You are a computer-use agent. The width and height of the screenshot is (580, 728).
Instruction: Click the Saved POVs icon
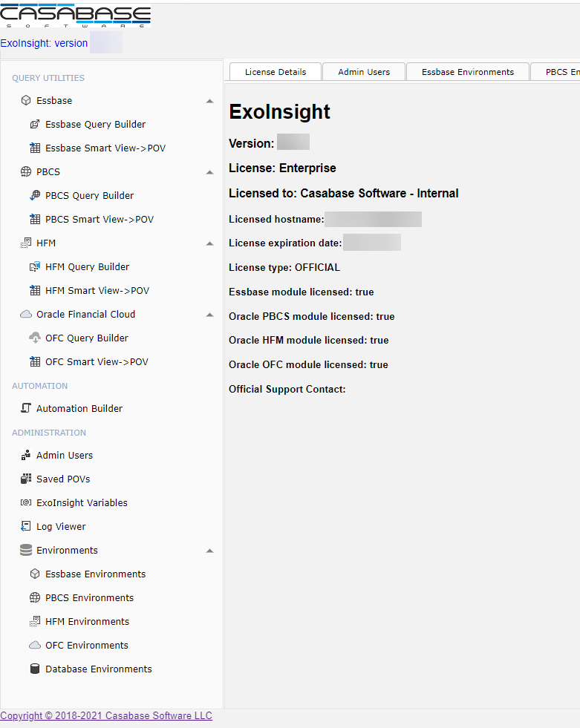coord(26,479)
